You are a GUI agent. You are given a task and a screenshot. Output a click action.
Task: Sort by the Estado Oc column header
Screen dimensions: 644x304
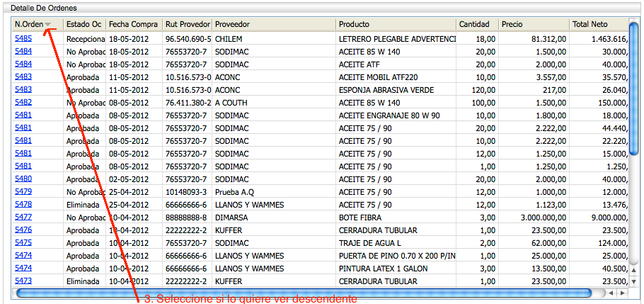tap(84, 24)
